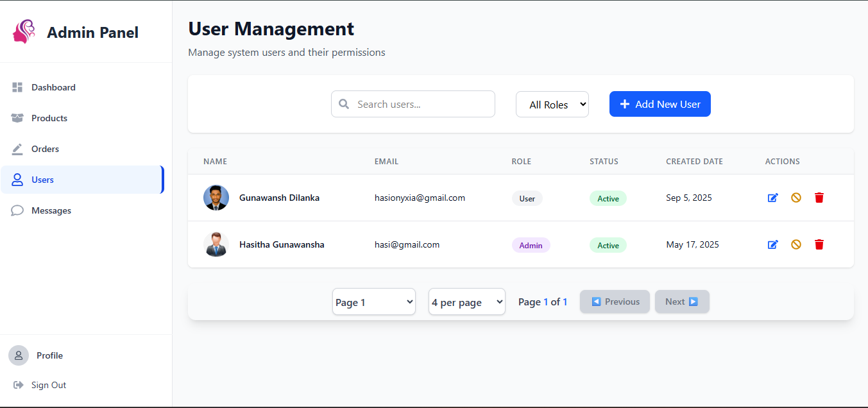Open the edit icon for Gunawansh Dilanka
Image resolution: width=868 pixels, height=408 pixels.
tap(773, 198)
